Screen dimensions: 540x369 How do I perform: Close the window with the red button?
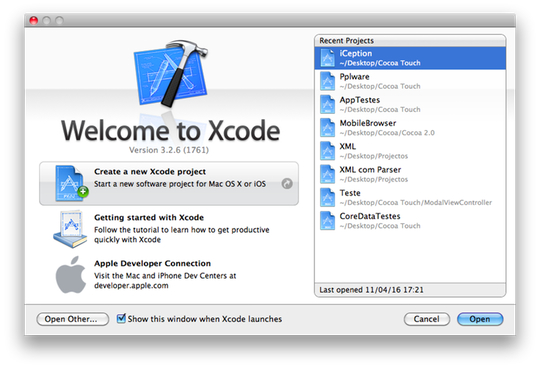pyautogui.click(x=33, y=21)
